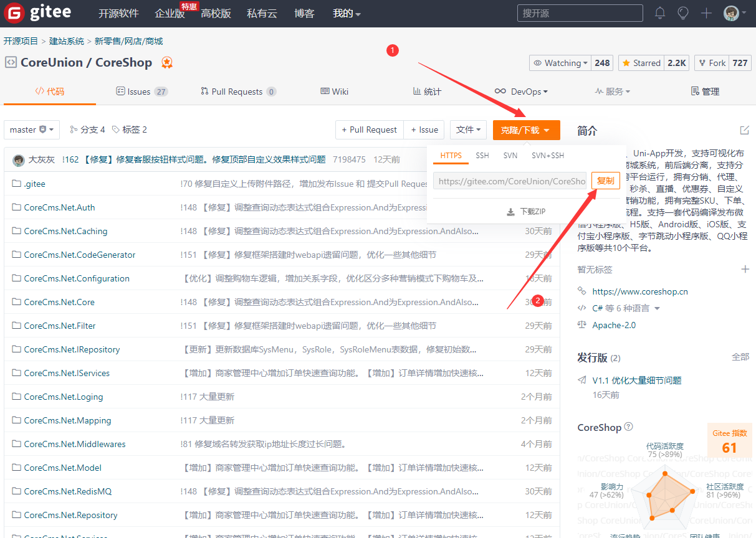Switch to the SSH tab
This screenshot has height=538, width=756.
coord(482,155)
